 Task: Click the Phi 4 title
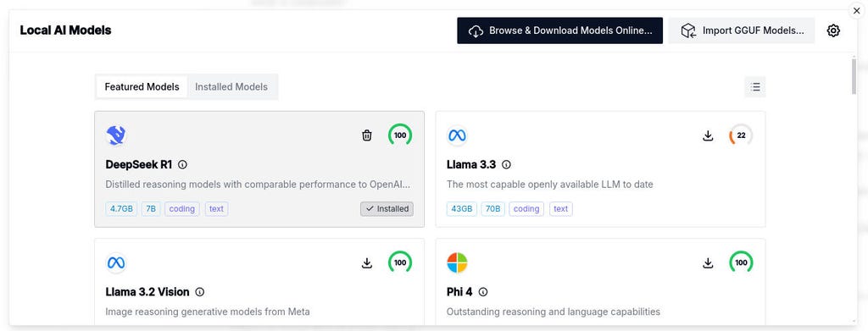pos(459,292)
